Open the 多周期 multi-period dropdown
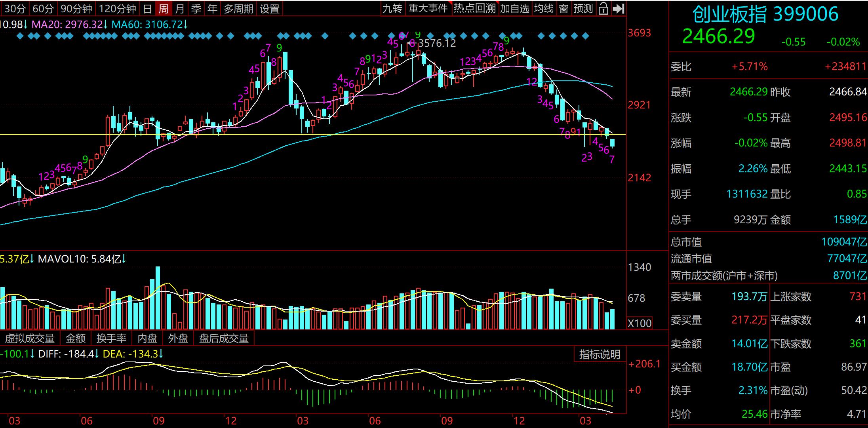The width and height of the screenshot is (868, 428). (x=238, y=9)
